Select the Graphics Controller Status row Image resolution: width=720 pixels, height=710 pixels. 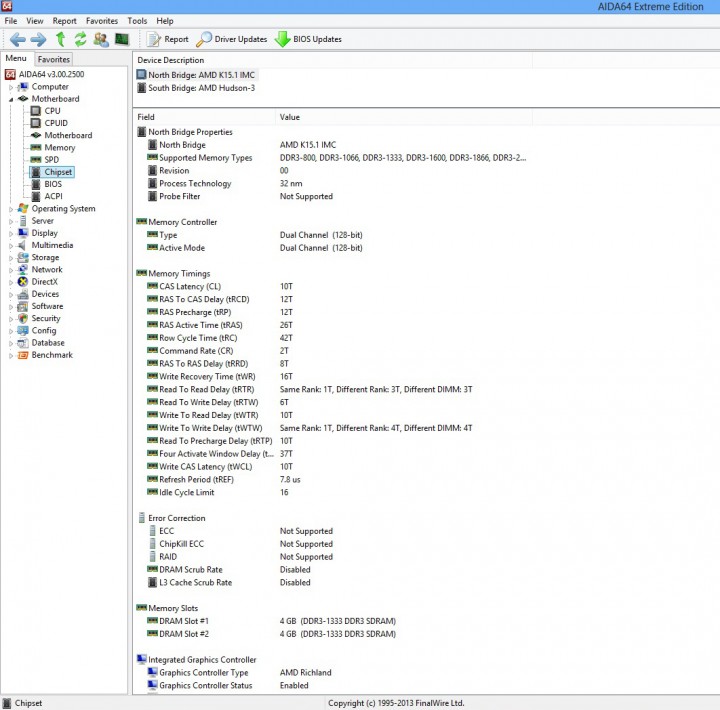point(228,685)
